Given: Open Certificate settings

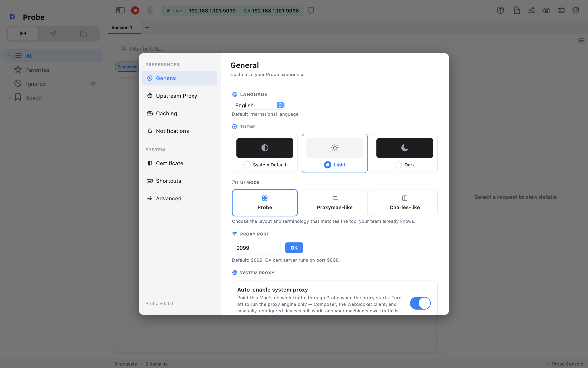Looking at the screenshot, I should (x=179, y=163).
